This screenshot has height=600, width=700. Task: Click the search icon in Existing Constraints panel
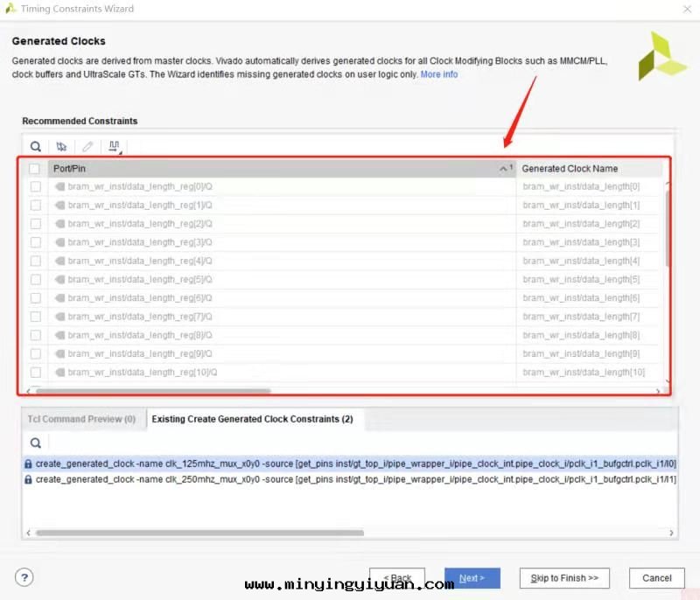(36, 443)
